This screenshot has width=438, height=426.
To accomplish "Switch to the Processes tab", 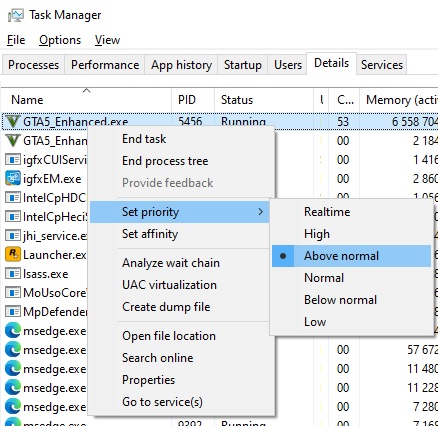I will pos(33,65).
